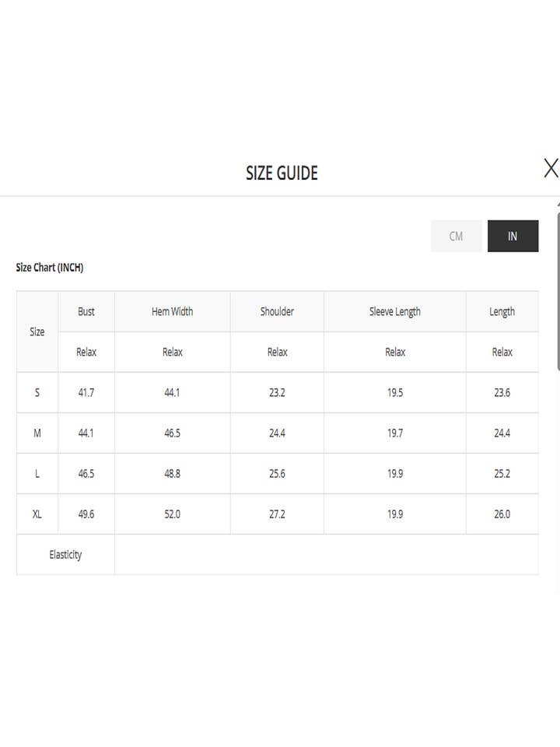Click the Elasticity row label

click(x=65, y=555)
